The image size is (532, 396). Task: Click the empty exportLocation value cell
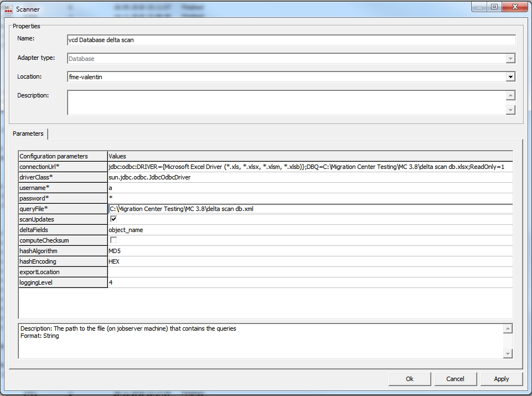[309, 272]
